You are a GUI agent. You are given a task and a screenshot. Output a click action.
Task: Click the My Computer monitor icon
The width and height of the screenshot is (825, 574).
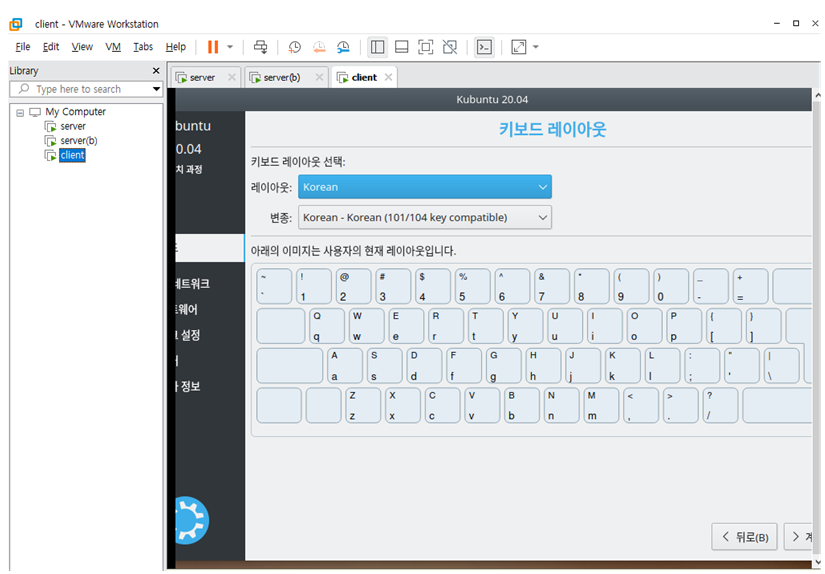pyautogui.click(x=35, y=112)
